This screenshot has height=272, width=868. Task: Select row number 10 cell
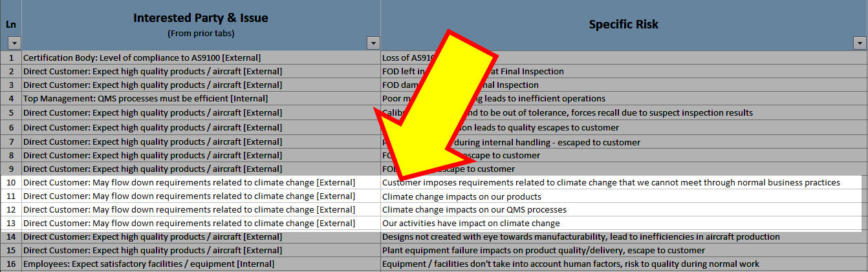(x=10, y=183)
